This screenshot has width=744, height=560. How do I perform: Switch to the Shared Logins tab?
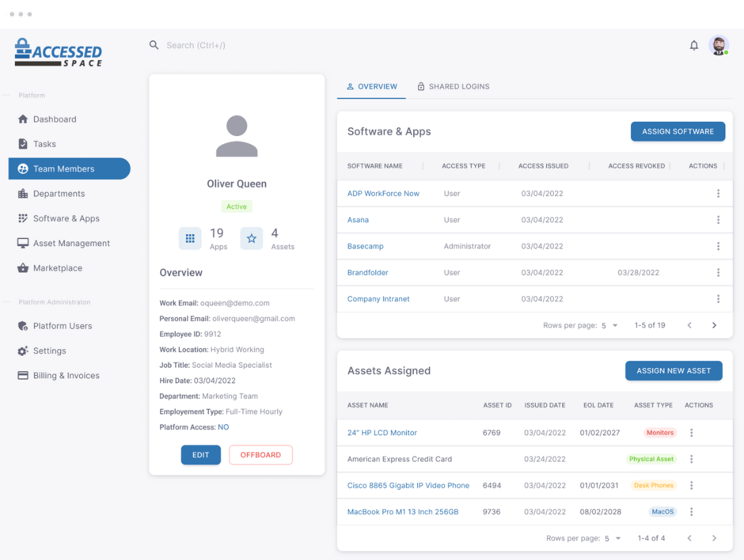click(453, 87)
